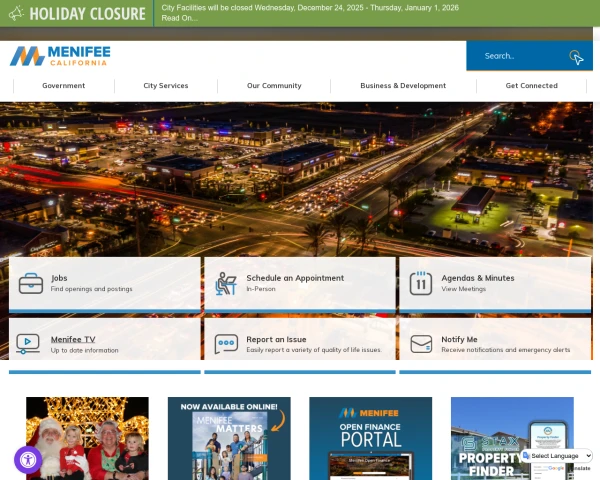Follow the Menifee TV link
The width and height of the screenshot is (600, 480).
click(73, 339)
